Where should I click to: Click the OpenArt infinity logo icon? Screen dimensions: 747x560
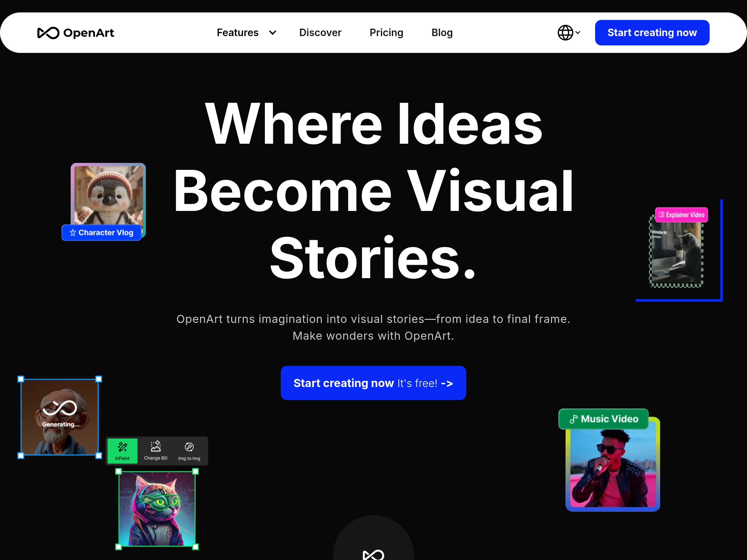pyautogui.click(x=48, y=33)
